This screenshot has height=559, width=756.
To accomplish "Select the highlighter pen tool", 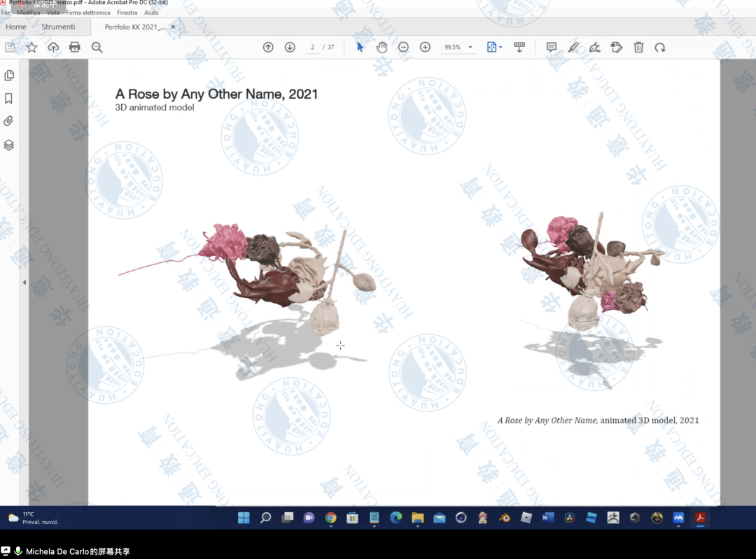I will (573, 48).
